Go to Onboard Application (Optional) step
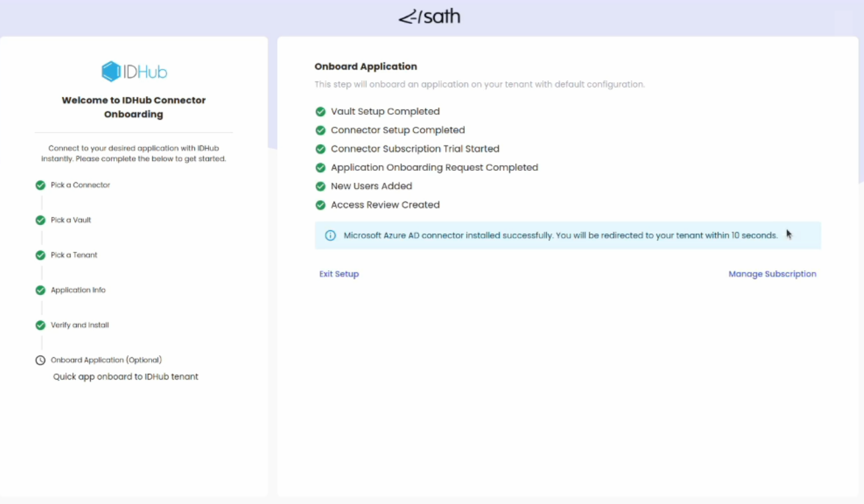The height and width of the screenshot is (504, 864). (106, 360)
